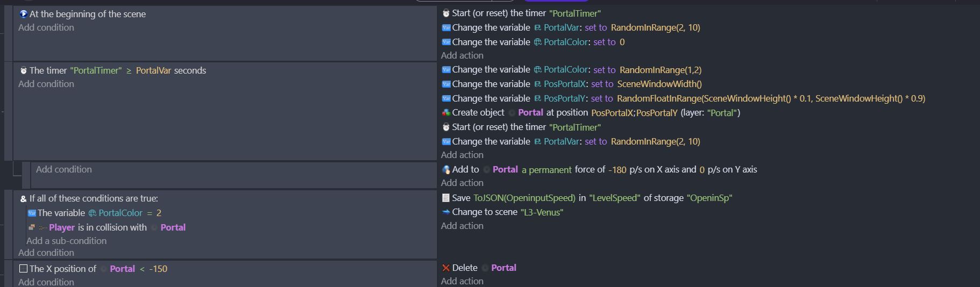Click 'Add action' below Delete Portal
The width and height of the screenshot is (980, 287).
click(462, 281)
